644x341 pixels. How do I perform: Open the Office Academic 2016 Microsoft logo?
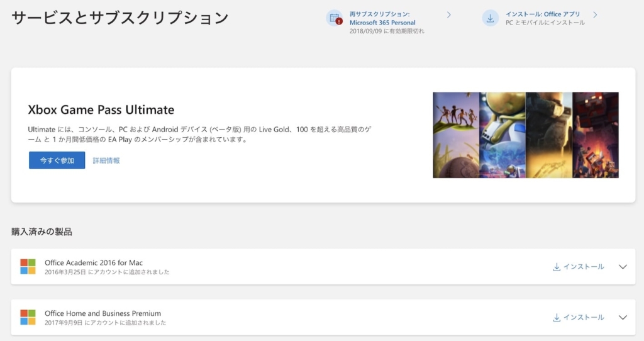point(28,267)
